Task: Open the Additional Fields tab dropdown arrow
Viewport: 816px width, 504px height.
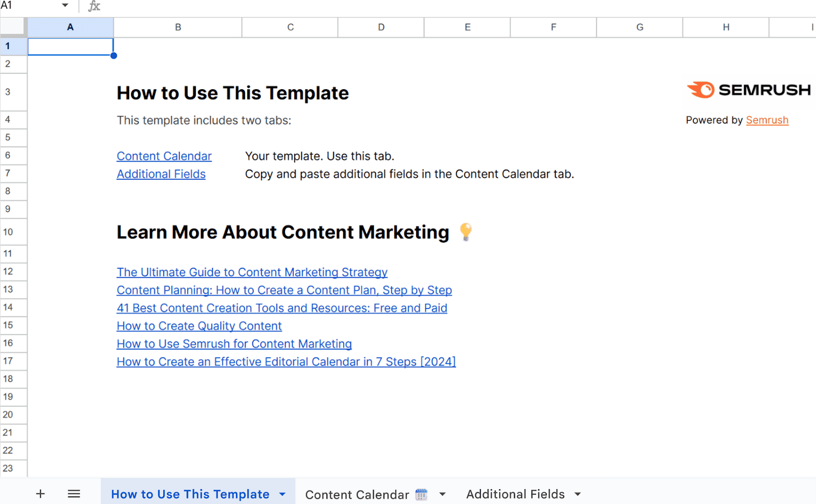Action: coord(577,493)
